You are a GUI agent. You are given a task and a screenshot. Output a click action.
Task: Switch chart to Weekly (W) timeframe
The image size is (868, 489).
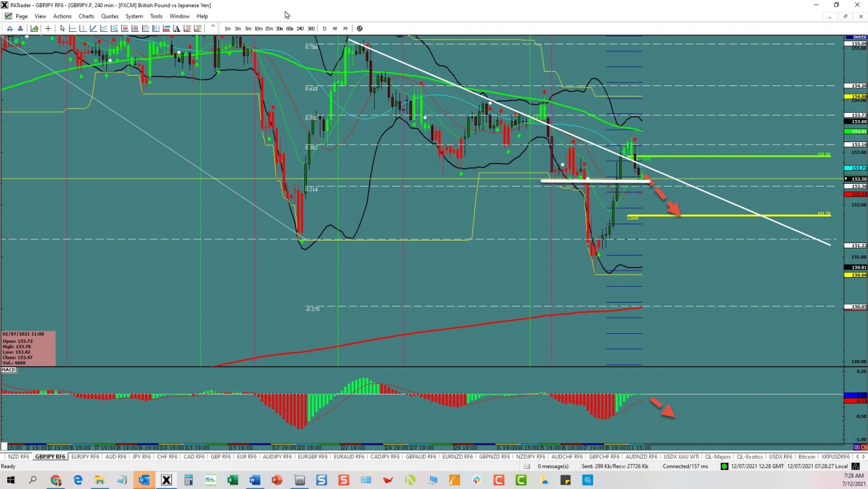335,29
